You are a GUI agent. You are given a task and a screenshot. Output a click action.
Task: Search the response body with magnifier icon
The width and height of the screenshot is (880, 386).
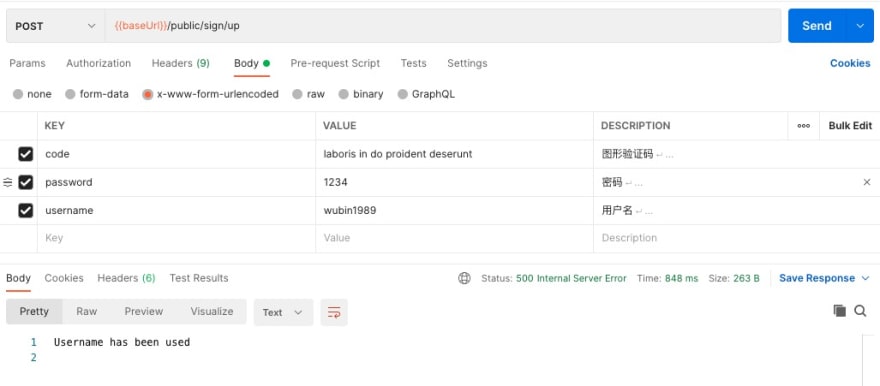pos(860,311)
